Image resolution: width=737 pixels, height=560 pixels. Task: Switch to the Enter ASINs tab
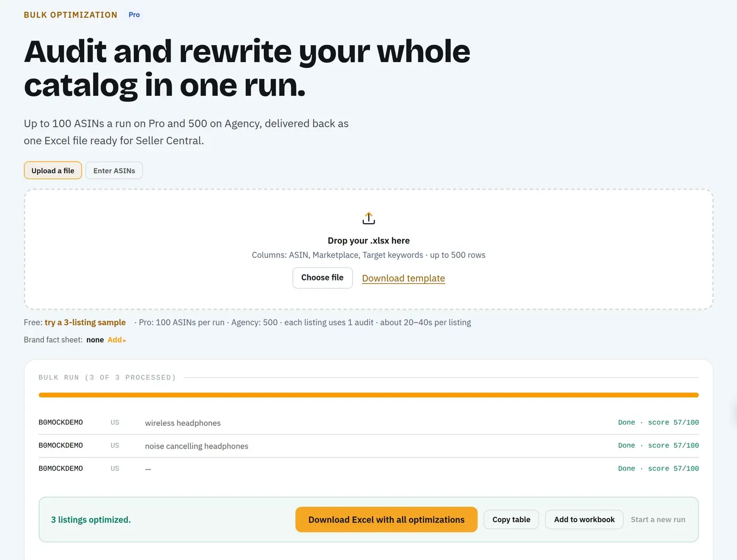point(114,171)
